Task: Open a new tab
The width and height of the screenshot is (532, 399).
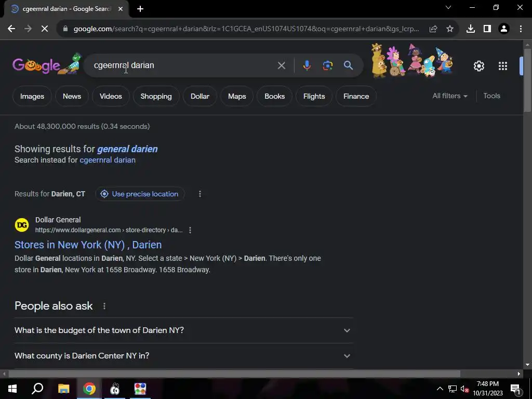Action: pos(140,9)
